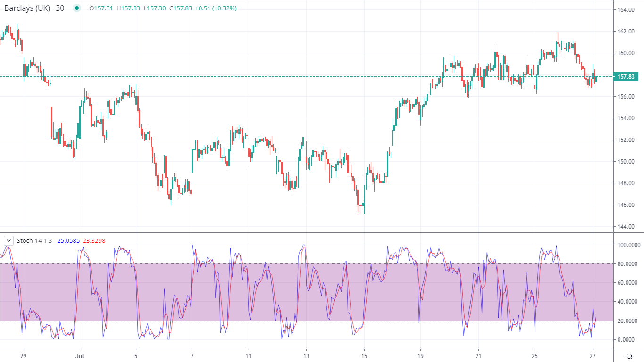Click the 15 date label on time axis
Image resolution: width=644 pixels, height=362 pixels.
[364, 356]
